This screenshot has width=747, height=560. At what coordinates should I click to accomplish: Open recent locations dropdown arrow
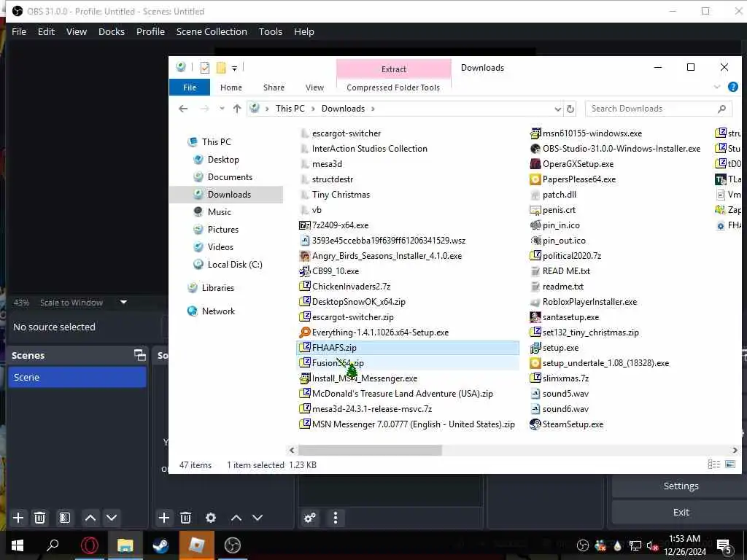pyautogui.click(x=222, y=109)
